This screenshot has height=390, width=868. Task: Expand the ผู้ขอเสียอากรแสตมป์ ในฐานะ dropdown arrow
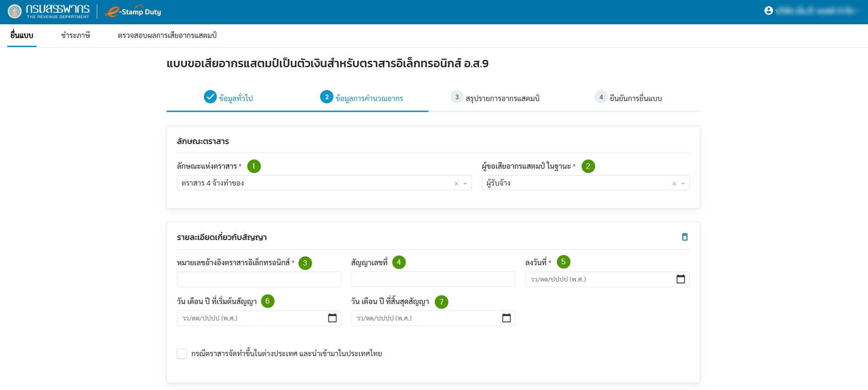coord(683,184)
